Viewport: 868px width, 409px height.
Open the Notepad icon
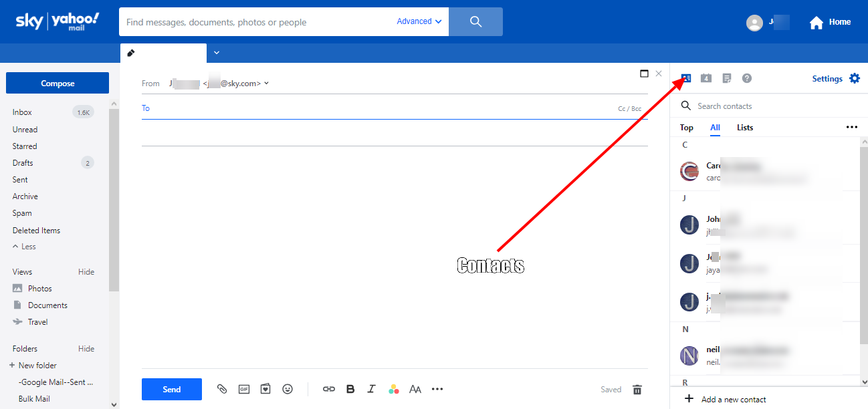pos(726,78)
